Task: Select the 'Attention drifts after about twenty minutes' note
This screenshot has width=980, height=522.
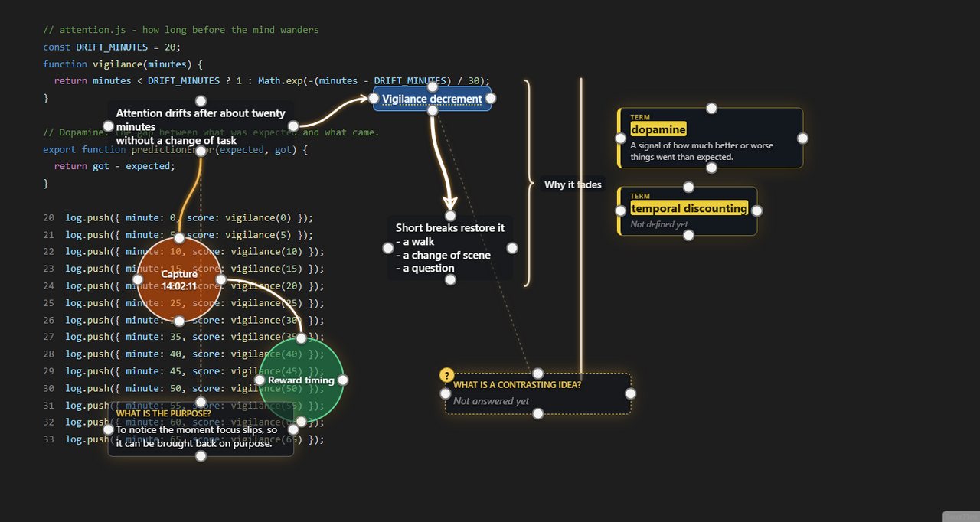Action: coord(201,126)
